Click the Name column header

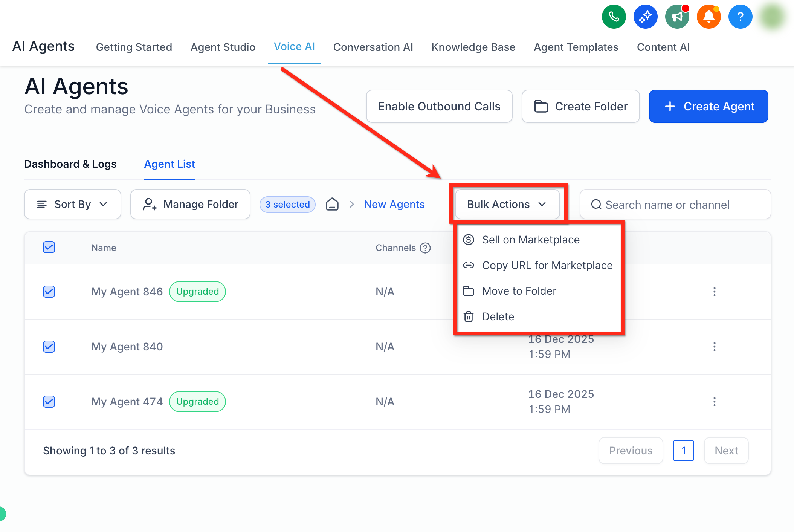[x=104, y=248]
